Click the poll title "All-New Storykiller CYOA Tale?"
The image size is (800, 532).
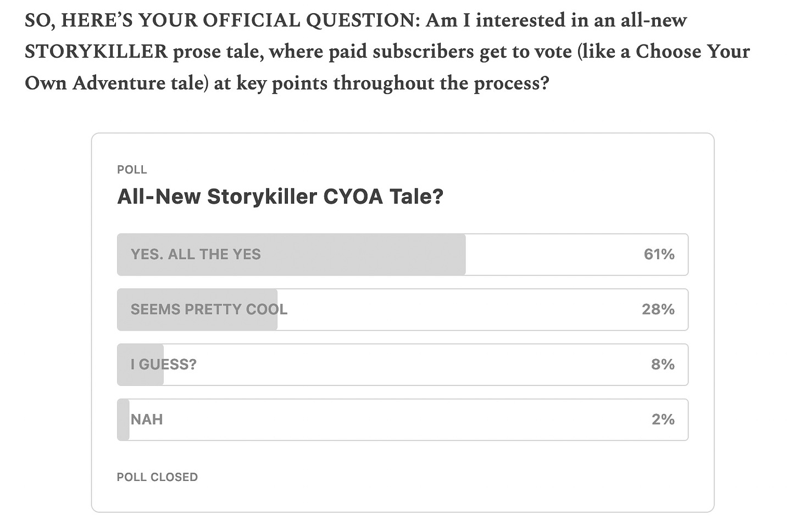pos(280,197)
